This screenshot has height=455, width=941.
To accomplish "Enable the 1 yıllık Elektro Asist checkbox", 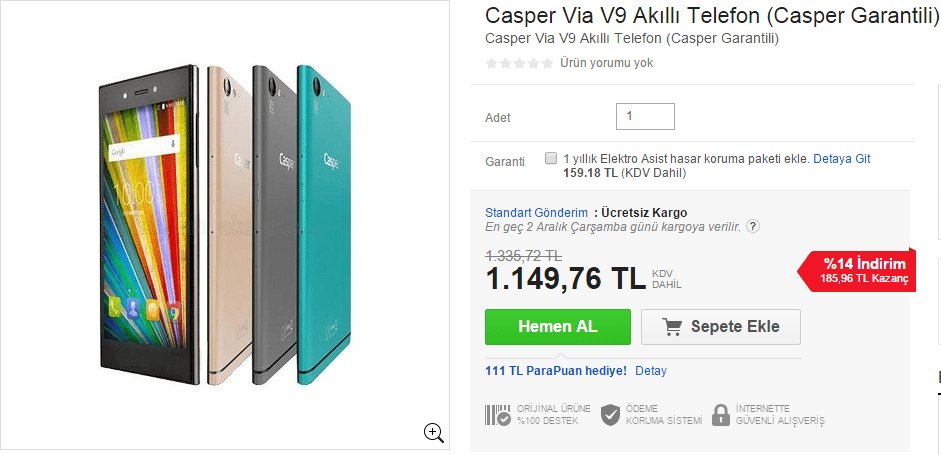I will pyautogui.click(x=551, y=158).
